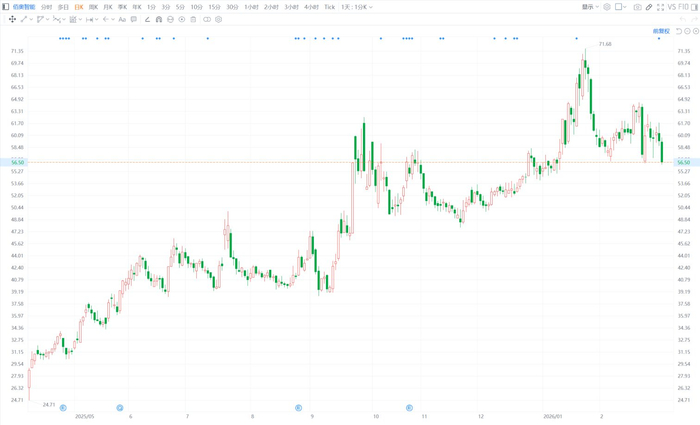
Task: Toggle the 前复权 adjustment option
Action: point(661,31)
